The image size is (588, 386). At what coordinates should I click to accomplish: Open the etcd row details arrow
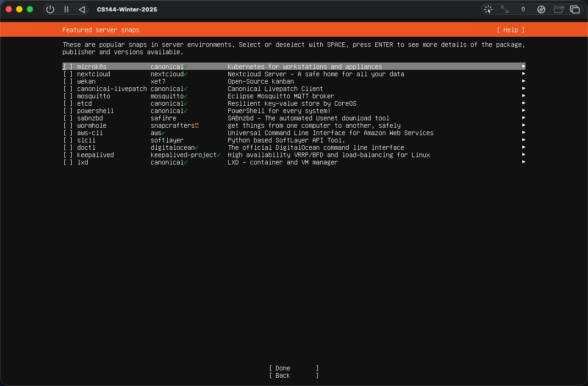(x=524, y=103)
